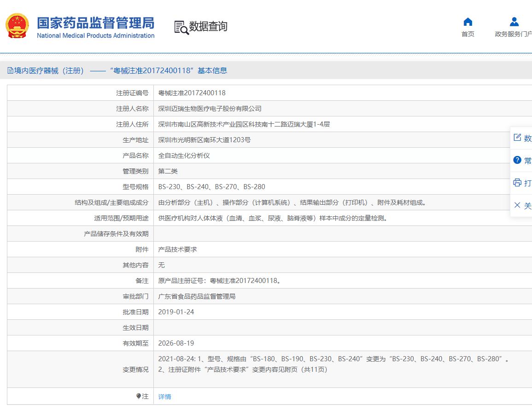Viewport: 532px width, 410px height.
Task: Click model spec BS-230、BS-240、BS-270、BS-280 in 型号规格 row
Action: click(x=212, y=187)
